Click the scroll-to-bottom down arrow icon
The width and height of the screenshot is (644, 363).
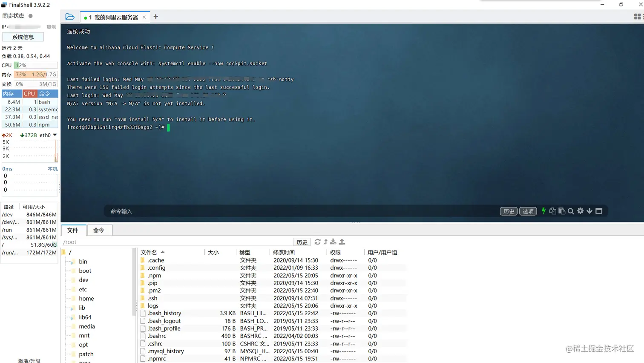pyautogui.click(x=589, y=211)
